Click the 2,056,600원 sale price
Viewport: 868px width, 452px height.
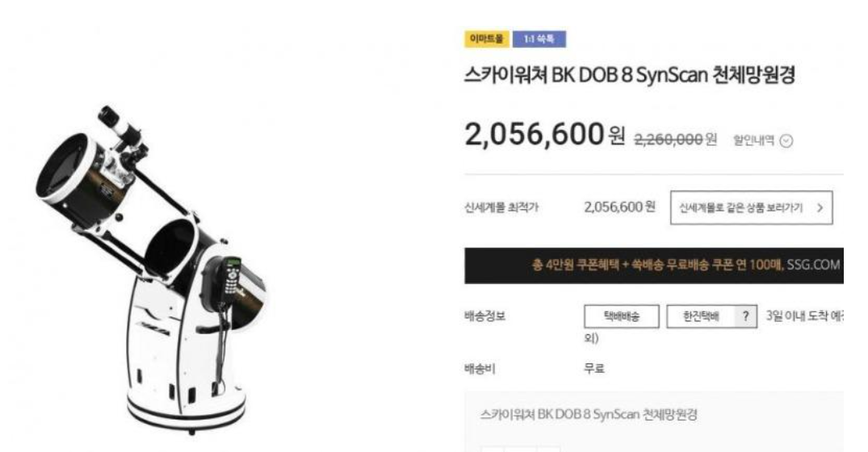(545, 135)
